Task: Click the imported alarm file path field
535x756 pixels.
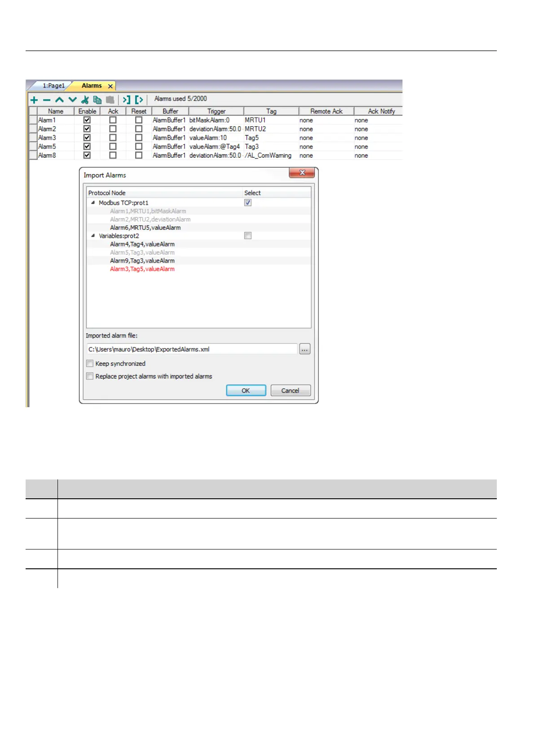Action: pyautogui.click(x=192, y=349)
